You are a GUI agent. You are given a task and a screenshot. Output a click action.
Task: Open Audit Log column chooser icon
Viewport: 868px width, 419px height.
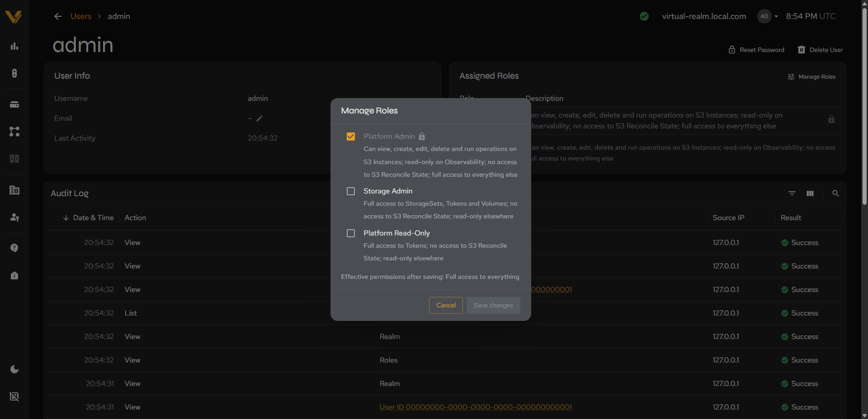810,193
